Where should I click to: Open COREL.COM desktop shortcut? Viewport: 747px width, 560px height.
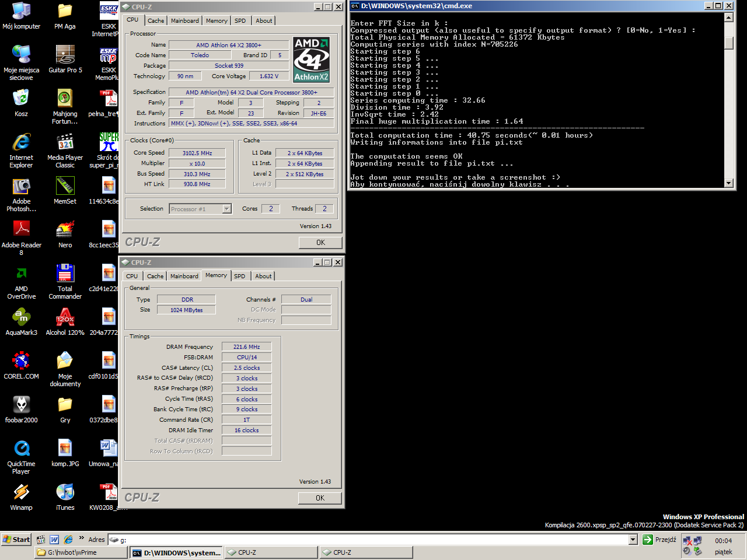pos(21,366)
